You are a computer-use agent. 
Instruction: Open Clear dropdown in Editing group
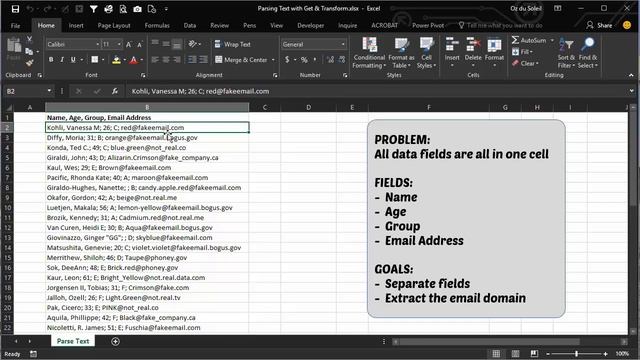[525, 63]
